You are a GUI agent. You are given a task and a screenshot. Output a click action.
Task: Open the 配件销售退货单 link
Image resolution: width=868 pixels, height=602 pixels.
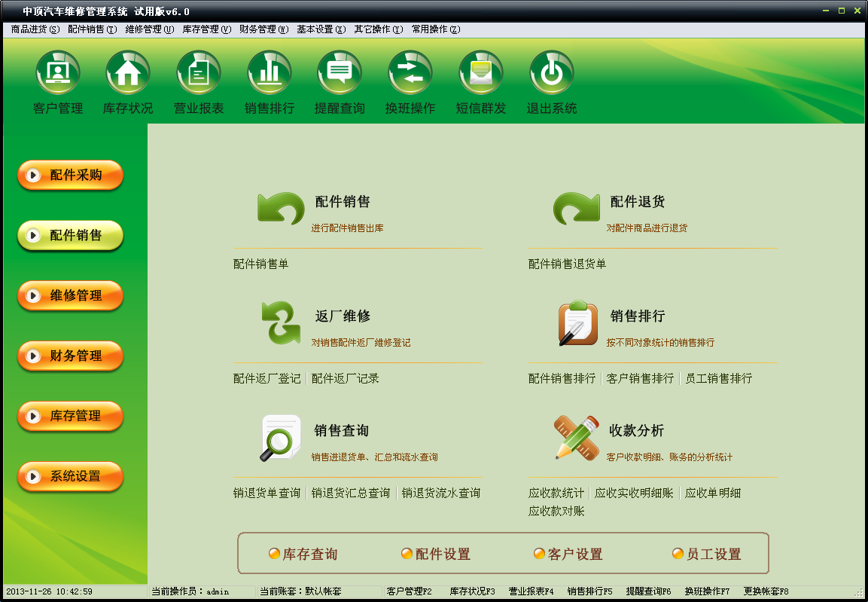(567, 264)
